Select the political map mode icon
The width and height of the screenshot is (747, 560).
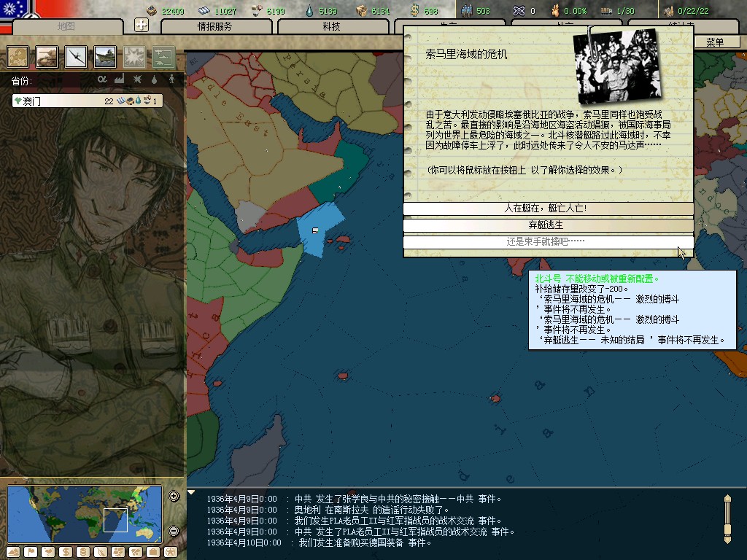[x=18, y=57]
